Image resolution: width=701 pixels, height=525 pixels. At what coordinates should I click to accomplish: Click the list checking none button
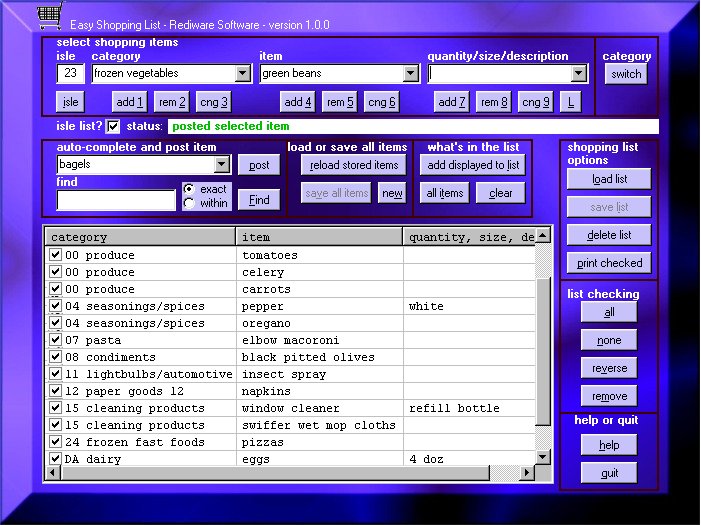(x=609, y=340)
